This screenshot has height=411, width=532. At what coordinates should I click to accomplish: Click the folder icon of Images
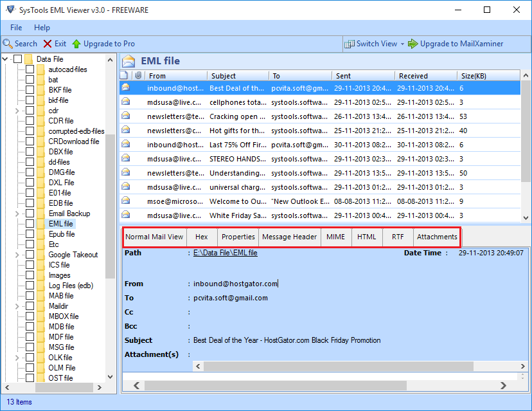coord(40,275)
